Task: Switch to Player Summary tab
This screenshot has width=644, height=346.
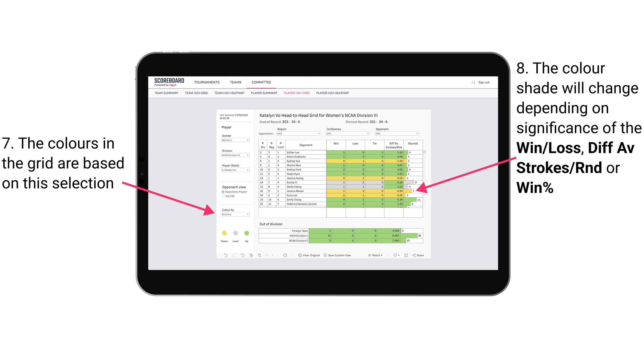Action: click(263, 94)
